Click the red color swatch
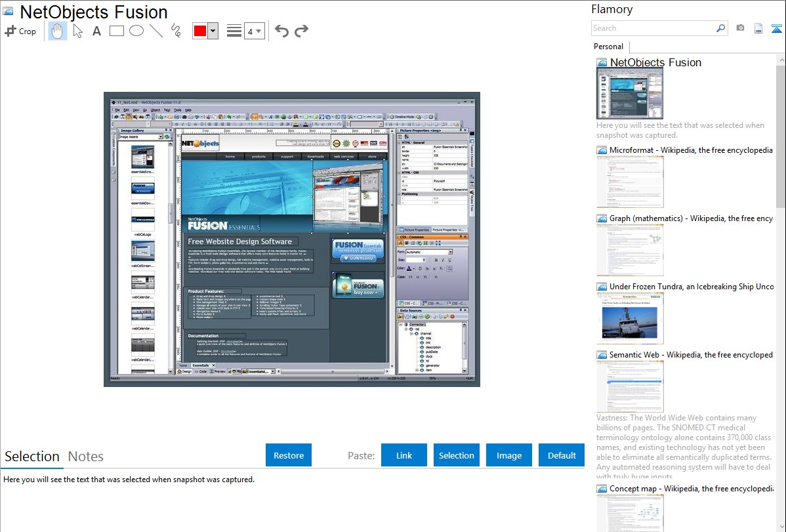786x532 pixels. [200, 31]
